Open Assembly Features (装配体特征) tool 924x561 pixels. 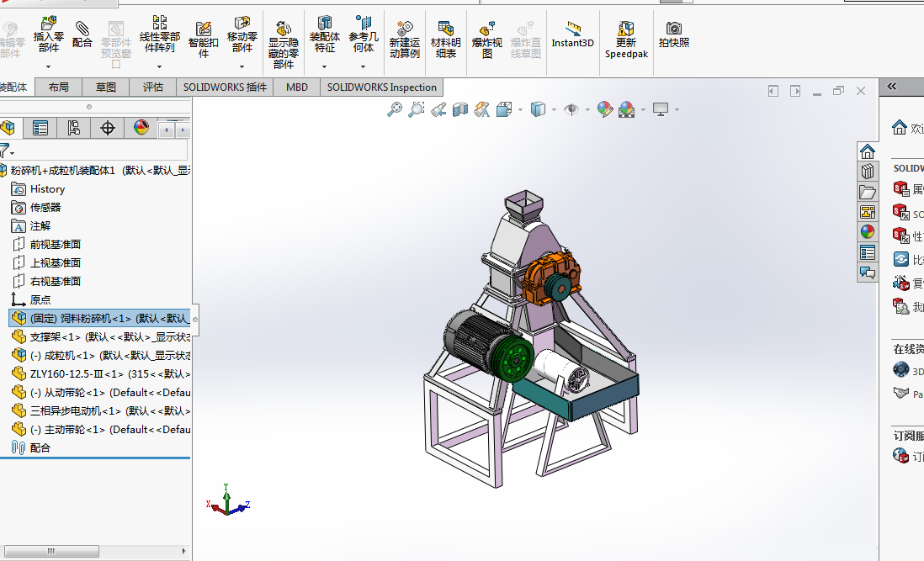tap(325, 34)
